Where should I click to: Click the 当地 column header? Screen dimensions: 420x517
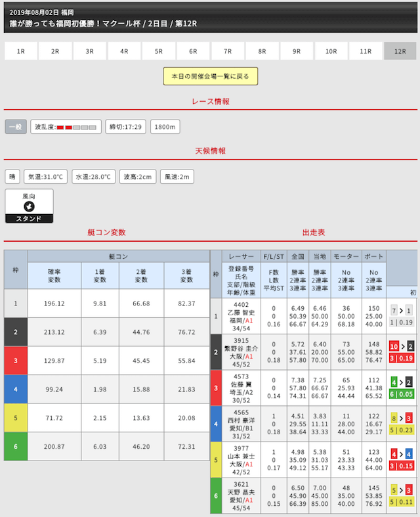pos(320,256)
